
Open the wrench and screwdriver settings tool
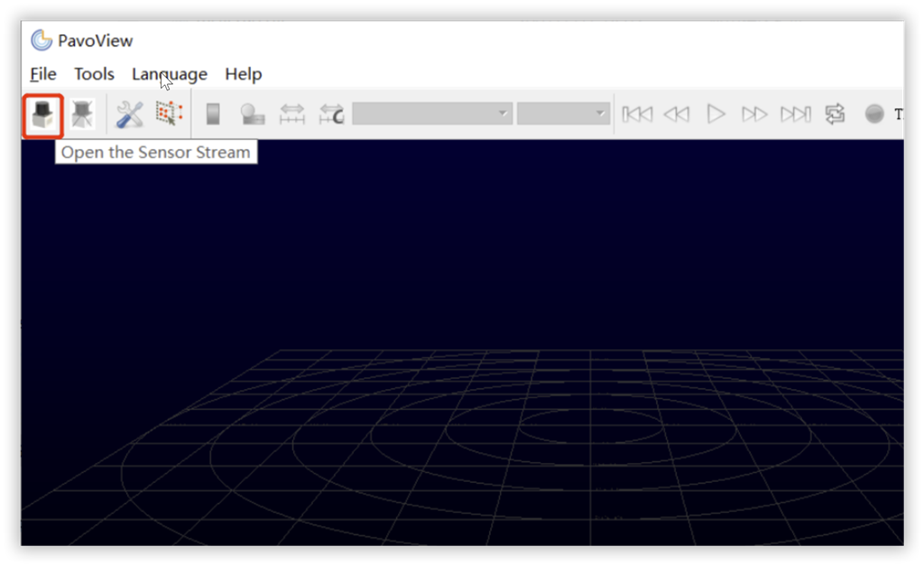[129, 114]
